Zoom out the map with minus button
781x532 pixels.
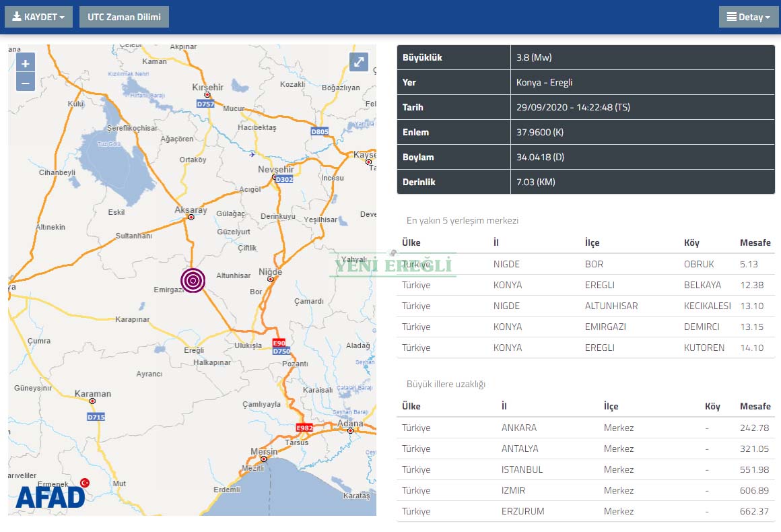coord(26,83)
